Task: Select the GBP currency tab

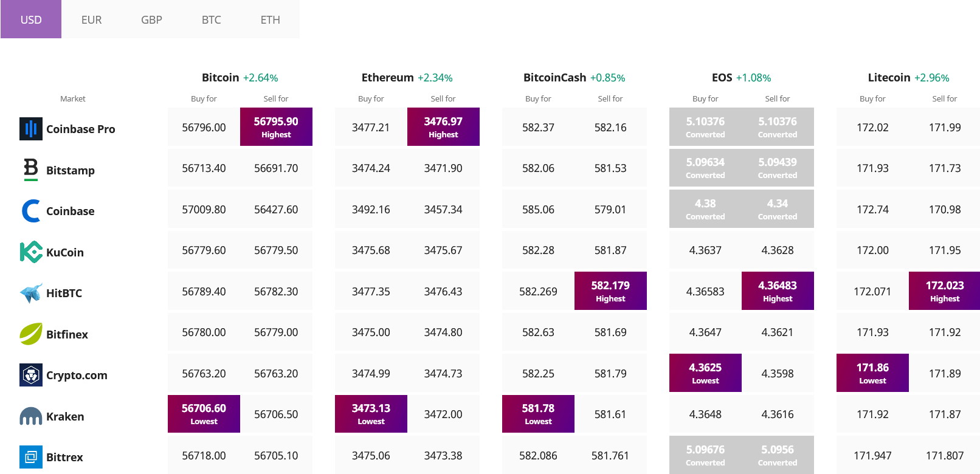Action: (x=151, y=19)
